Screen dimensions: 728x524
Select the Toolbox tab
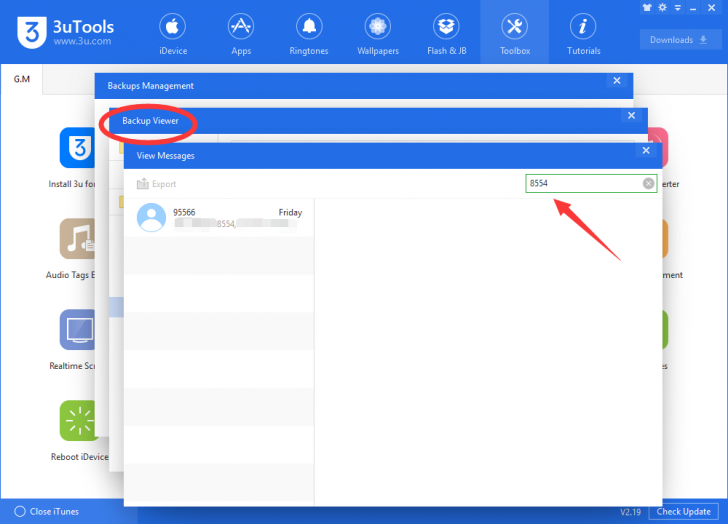514,32
